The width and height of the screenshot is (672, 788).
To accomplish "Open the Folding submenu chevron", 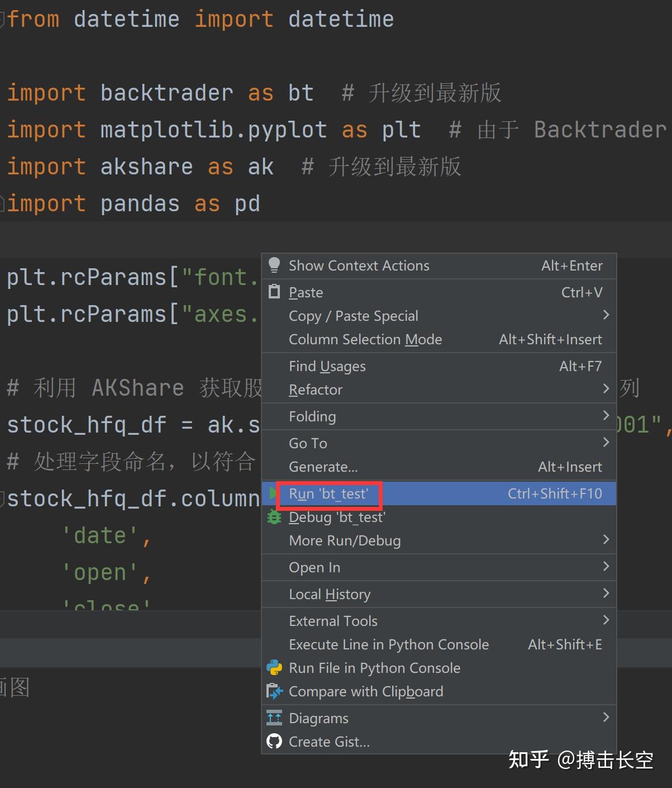I will tap(606, 416).
